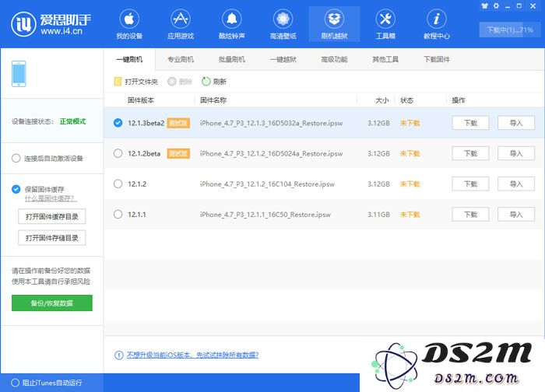
Task: Switch to 一键刷机 tab
Action: pyautogui.click(x=129, y=59)
